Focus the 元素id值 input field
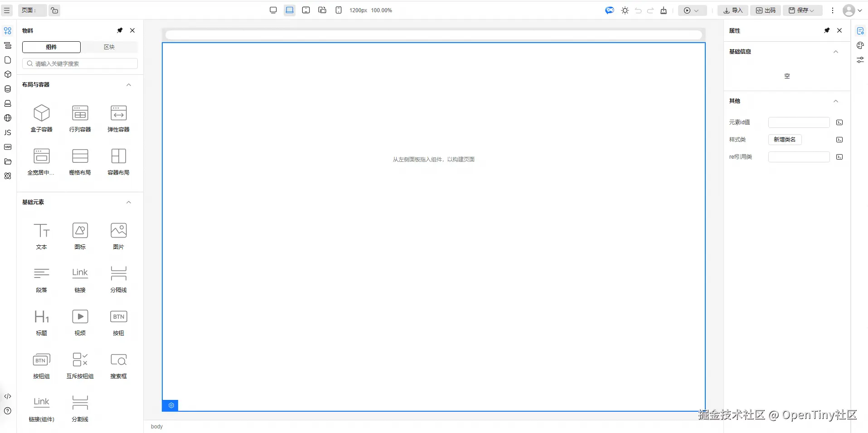The width and height of the screenshot is (868, 433). [799, 122]
